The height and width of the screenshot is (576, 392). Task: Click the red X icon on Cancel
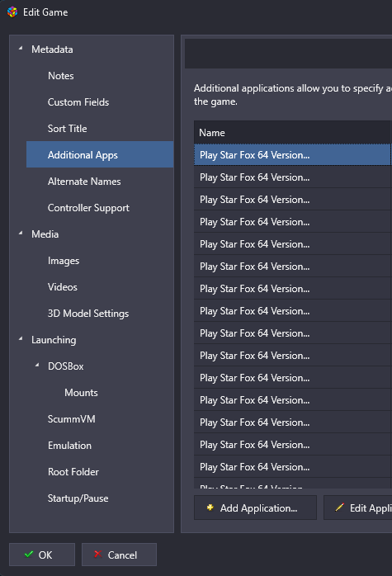point(97,555)
